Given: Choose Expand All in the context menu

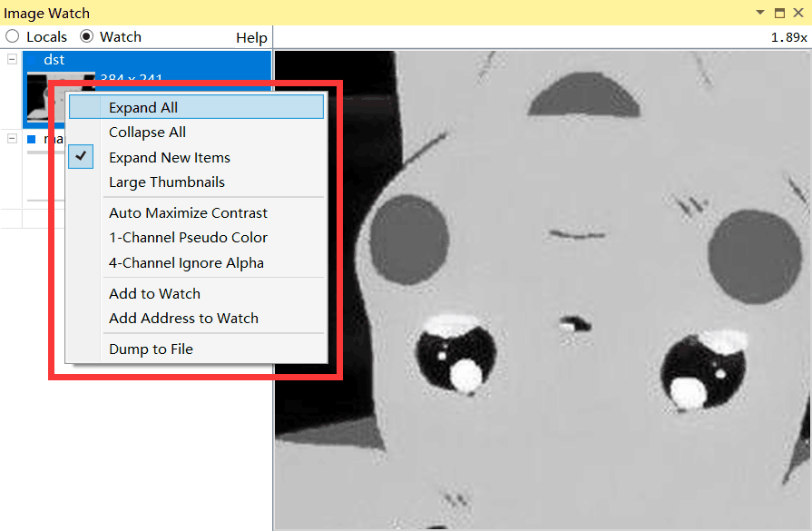Looking at the screenshot, I should (x=196, y=107).
